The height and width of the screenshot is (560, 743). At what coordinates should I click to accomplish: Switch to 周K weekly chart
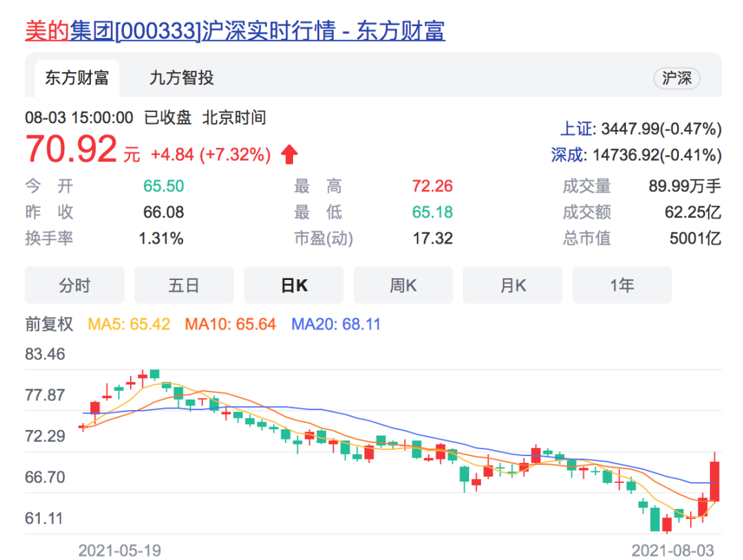point(403,286)
